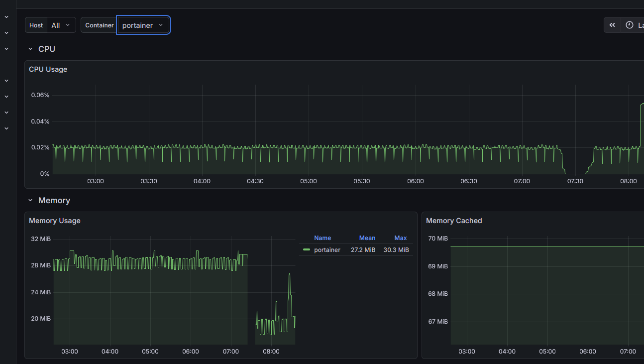This screenshot has height=364, width=644.
Task: Open the time range picker clock icon
Action: click(x=630, y=25)
